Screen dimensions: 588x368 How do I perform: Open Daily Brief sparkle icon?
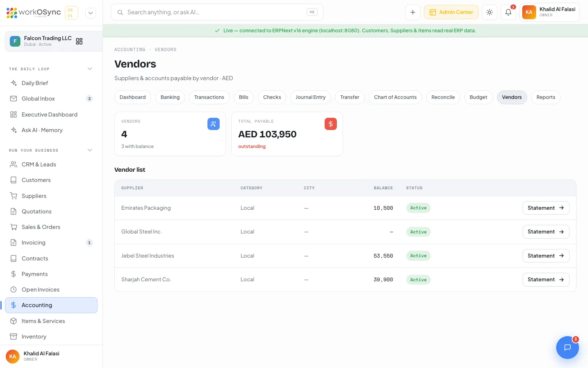13,83
